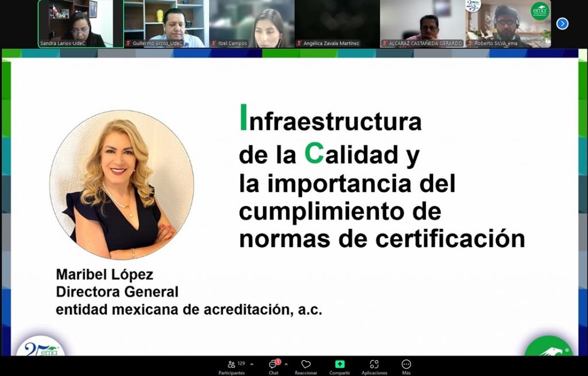Click the slide title 'Infraestructura de la Calidad'
Viewport: 588px width, 376px height.
point(330,138)
